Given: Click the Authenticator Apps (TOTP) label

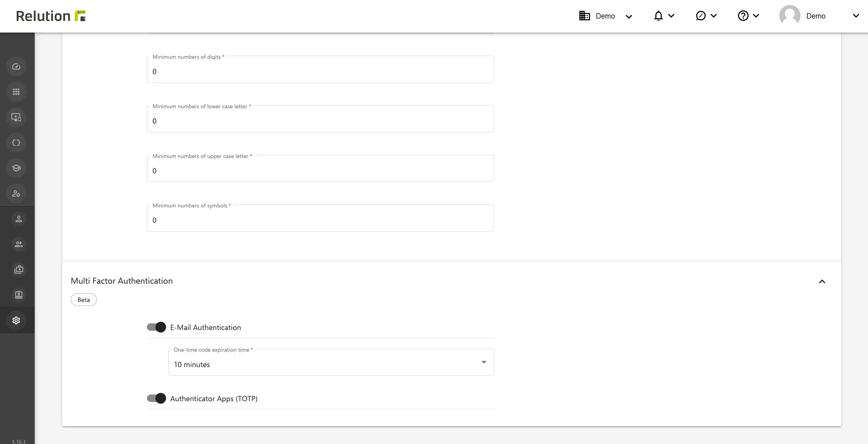Looking at the screenshot, I should 214,398.
